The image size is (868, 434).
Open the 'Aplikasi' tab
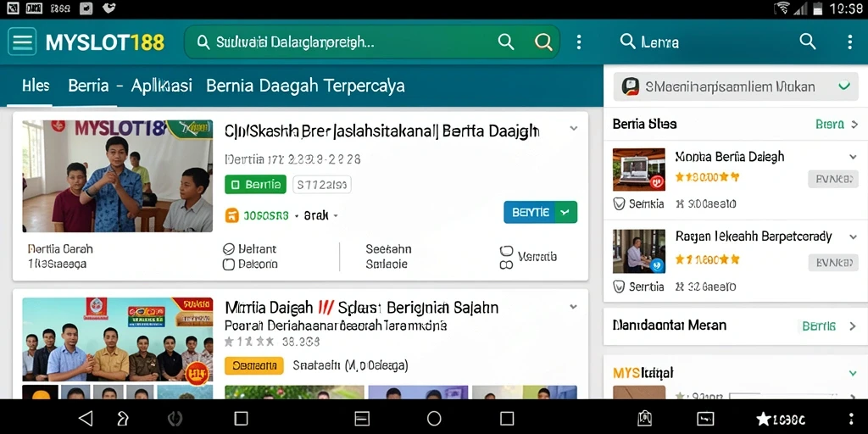(x=161, y=86)
